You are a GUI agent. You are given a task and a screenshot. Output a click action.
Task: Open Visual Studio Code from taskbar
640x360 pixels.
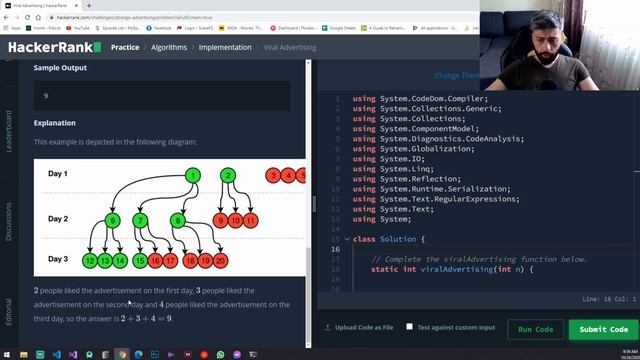(x=56, y=355)
